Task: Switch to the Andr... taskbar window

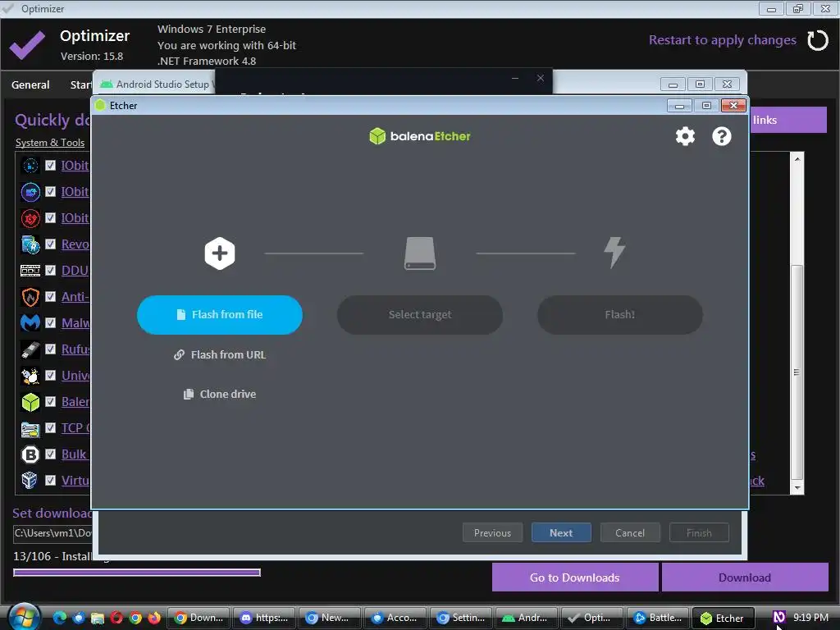Action: 527,618
